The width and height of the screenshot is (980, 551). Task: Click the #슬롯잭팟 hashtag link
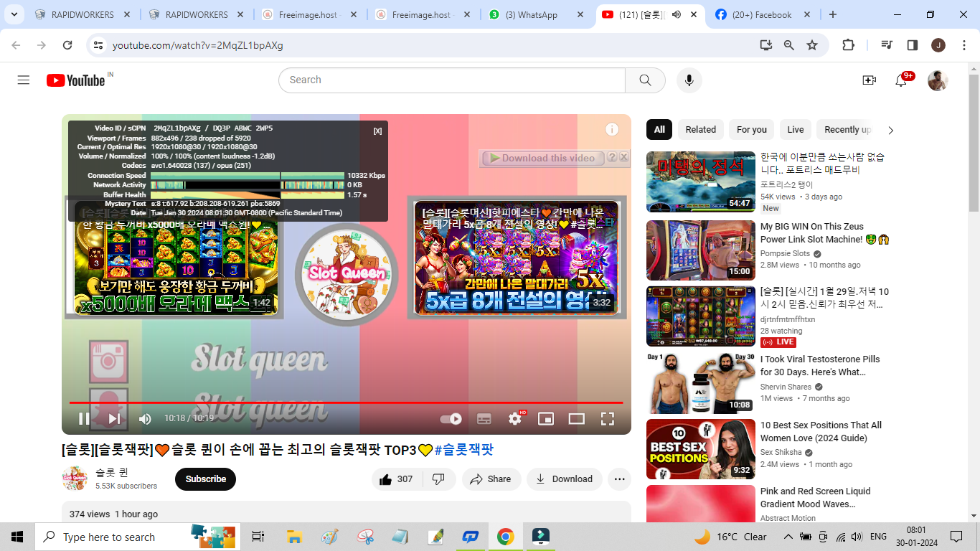coord(464,450)
